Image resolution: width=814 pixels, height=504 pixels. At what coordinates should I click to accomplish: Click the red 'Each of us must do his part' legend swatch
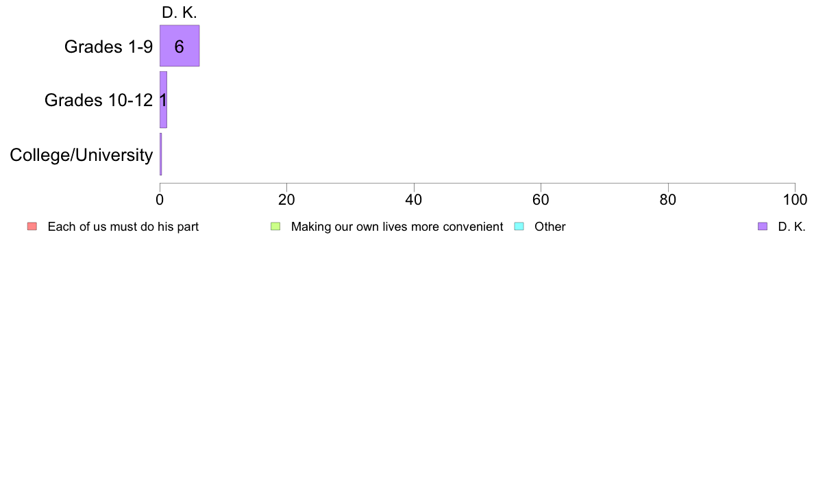[x=32, y=226]
